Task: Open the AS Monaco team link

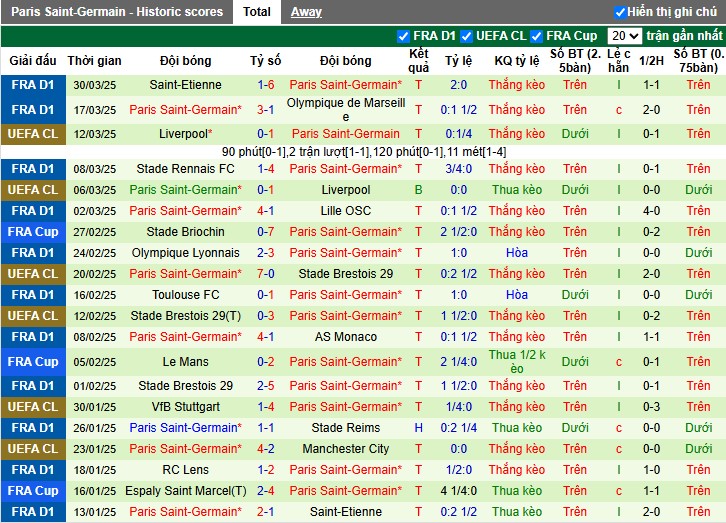Action: (x=346, y=336)
